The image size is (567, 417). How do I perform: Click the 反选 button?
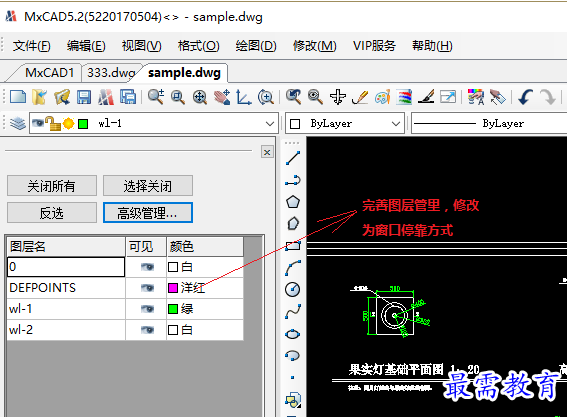(x=52, y=213)
